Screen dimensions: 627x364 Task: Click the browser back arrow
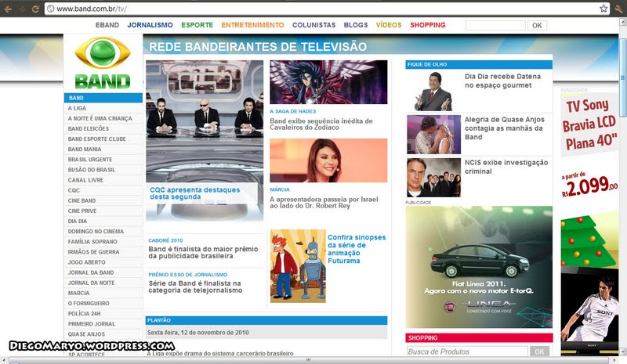click(x=8, y=9)
